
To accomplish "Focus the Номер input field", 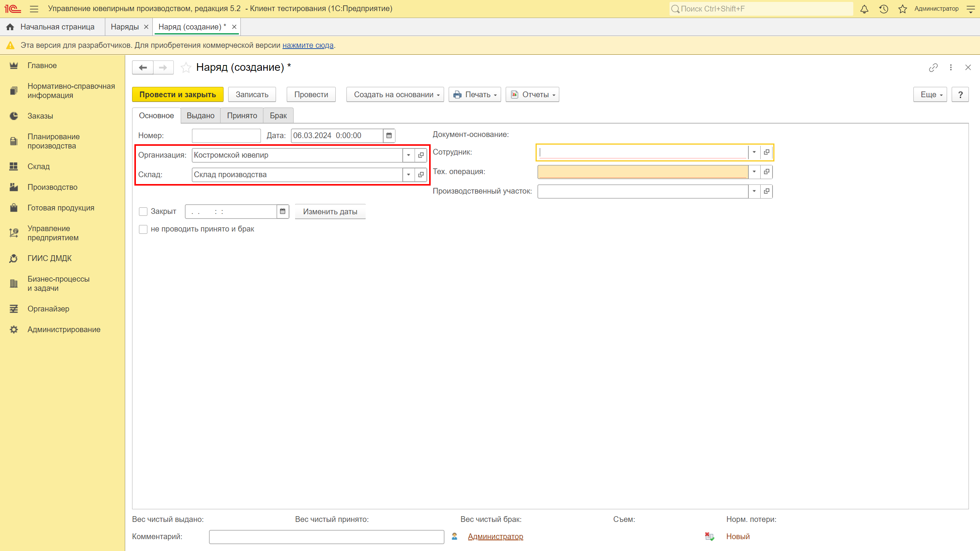I will click(x=226, y=135).
